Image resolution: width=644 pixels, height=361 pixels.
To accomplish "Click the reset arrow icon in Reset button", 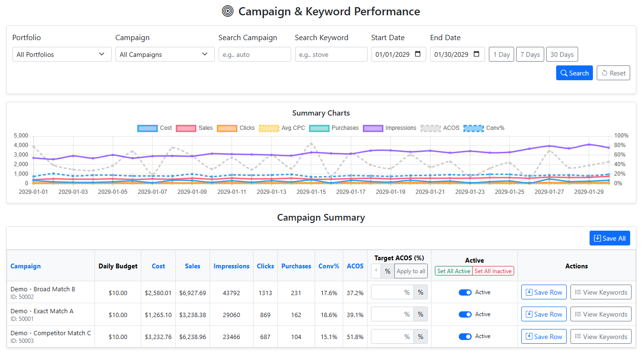I will pyautogui.click(x=604, y=73).
